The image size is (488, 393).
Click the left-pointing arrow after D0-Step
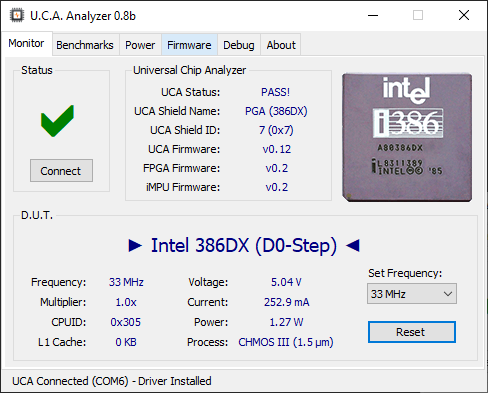(x=353, y=246)
